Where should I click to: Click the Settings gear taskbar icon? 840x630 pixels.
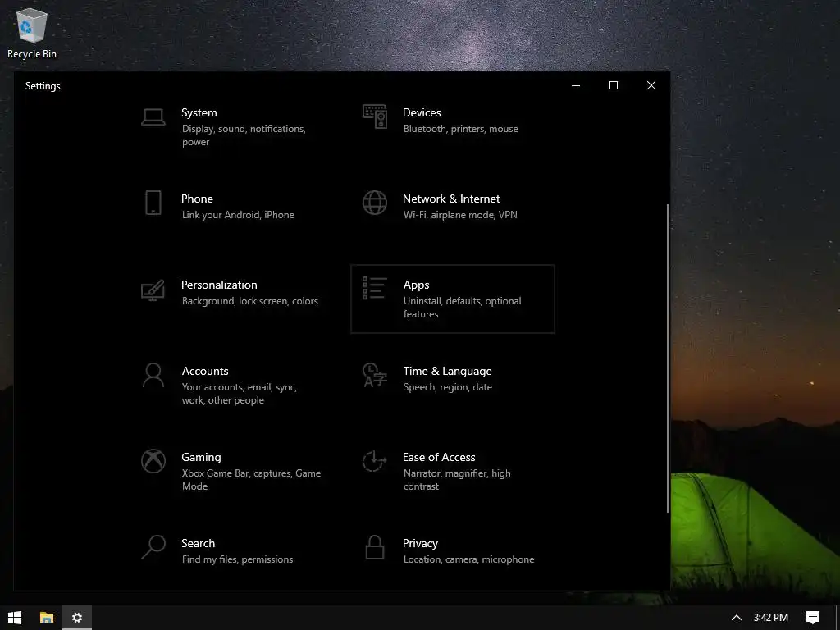click(x=77, y=618)
